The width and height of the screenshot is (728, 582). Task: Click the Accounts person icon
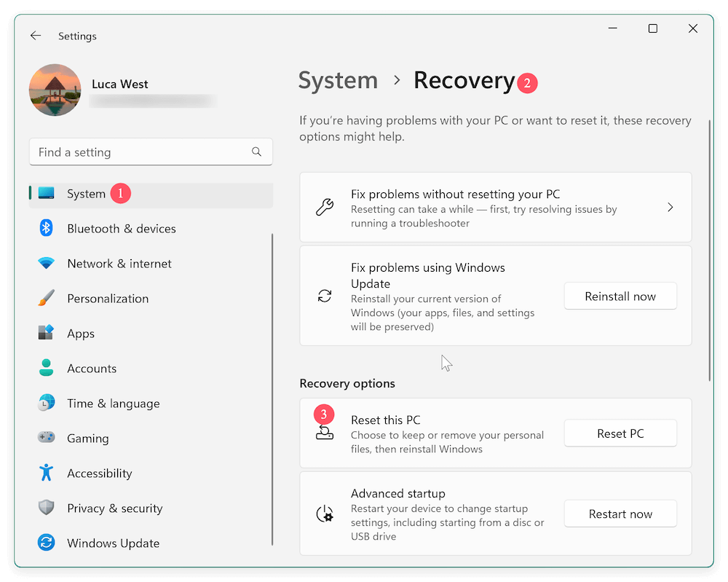click(46, 368)
